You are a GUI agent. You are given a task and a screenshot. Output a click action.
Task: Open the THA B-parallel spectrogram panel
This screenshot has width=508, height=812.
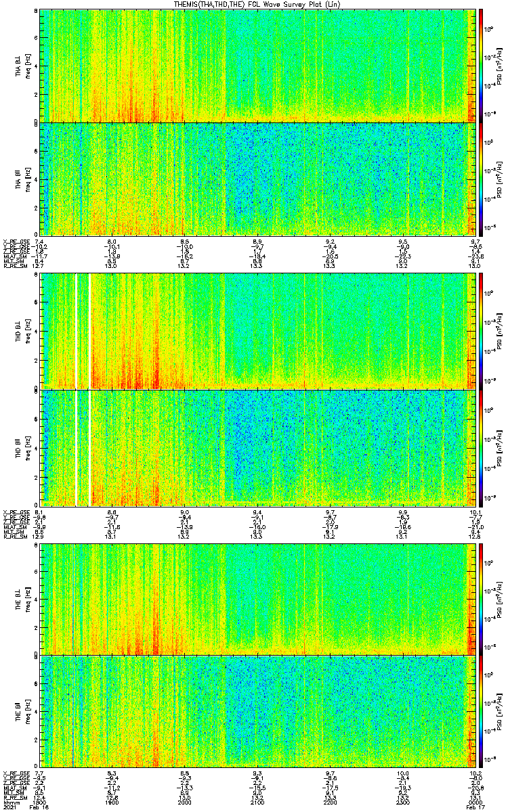click(257, 179)
